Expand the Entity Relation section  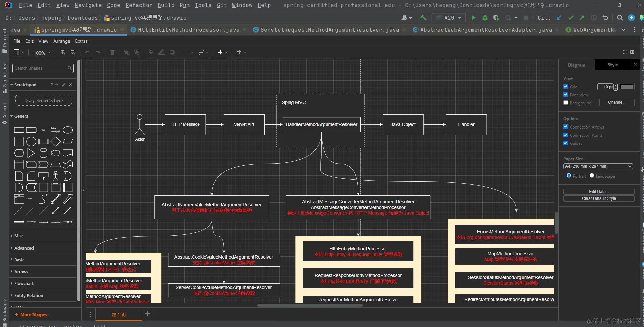(28, 295)
